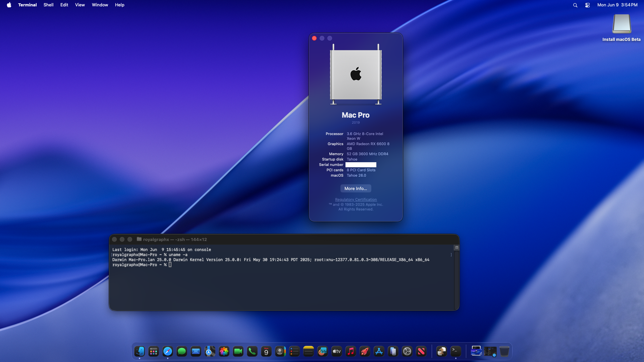This screenshot has height=362, width=644.
Task: Open the App Store from the Dock
Action: (379, 351)
